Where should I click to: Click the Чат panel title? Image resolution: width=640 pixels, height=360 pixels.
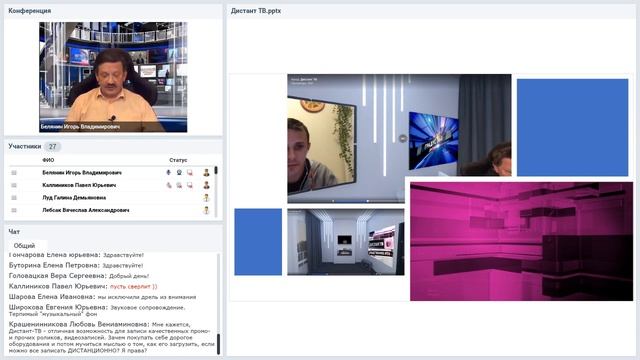14,231
